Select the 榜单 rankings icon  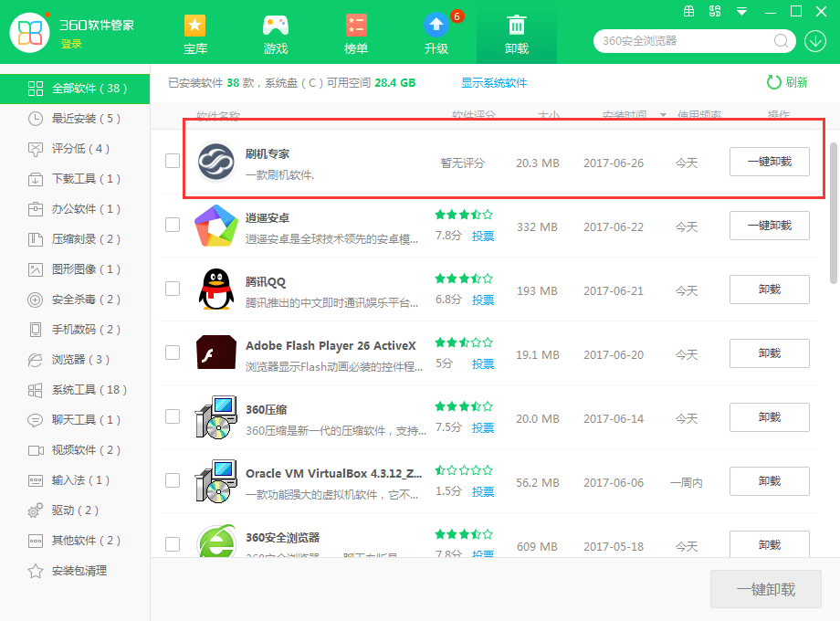[355, 25]
